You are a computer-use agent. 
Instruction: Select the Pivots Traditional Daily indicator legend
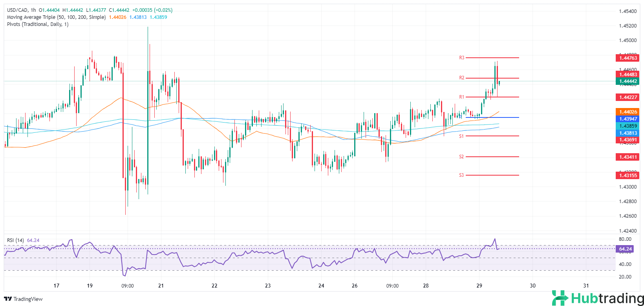38,24
